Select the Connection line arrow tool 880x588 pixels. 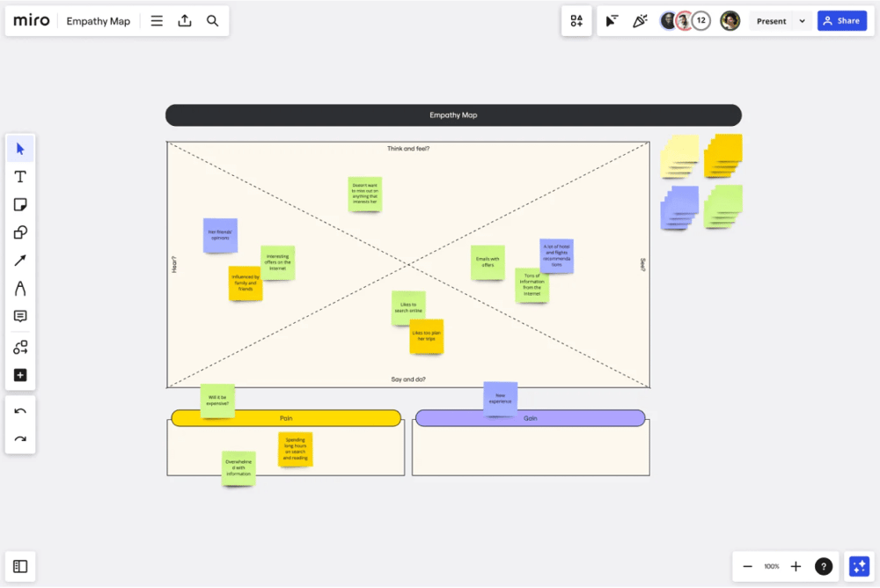(20, 261)
